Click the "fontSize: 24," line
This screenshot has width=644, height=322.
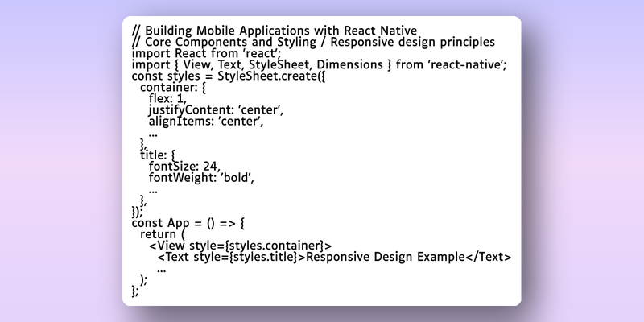184,167
